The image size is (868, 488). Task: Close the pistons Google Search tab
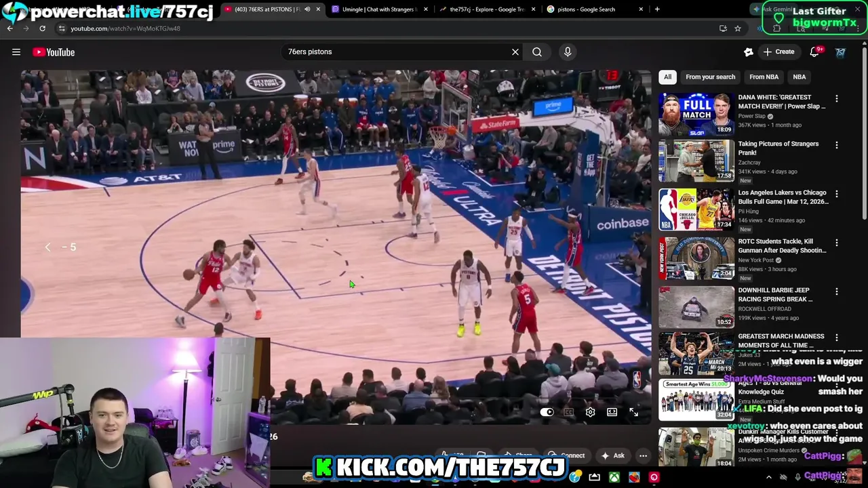[x=641, y=9]
